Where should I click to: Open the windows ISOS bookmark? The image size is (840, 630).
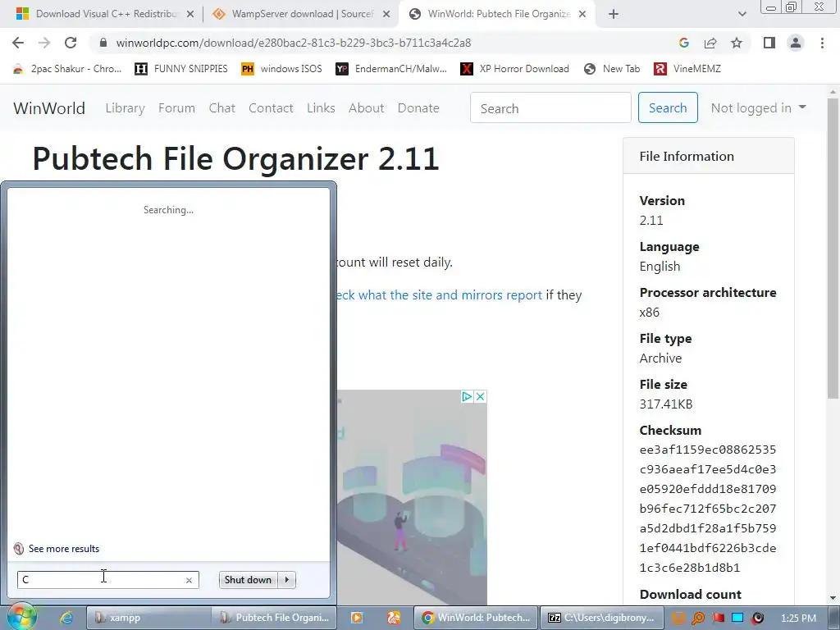coord(282,69)
